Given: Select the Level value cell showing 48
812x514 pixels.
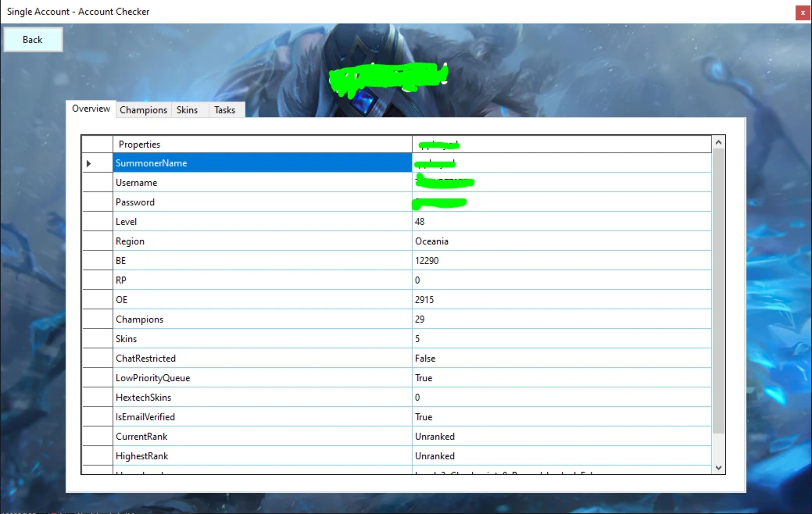Looking at the screenshot, I should click(561, 222).
